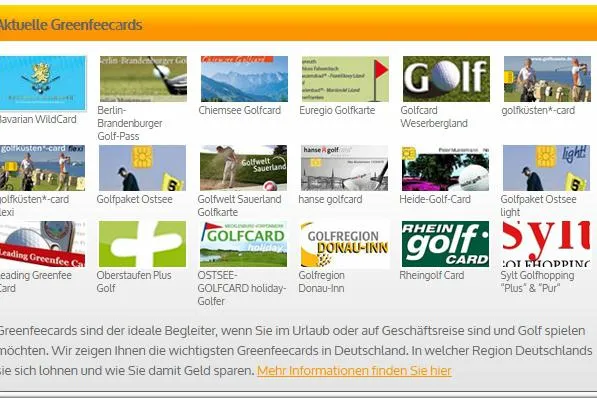Open the Sylt Golfhopping logo image
This screenshot has width=597, height=398.
[x=546, y=244]
